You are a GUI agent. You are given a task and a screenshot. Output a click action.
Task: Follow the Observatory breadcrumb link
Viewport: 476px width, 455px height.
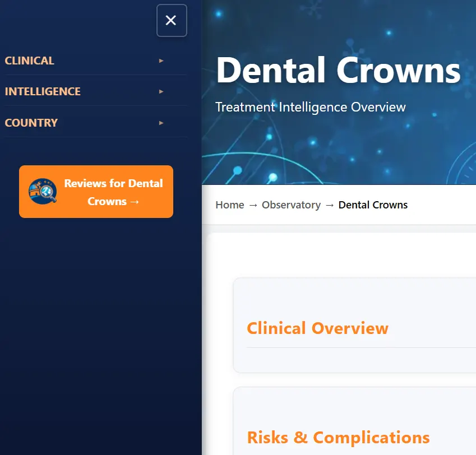pos(291,205)
